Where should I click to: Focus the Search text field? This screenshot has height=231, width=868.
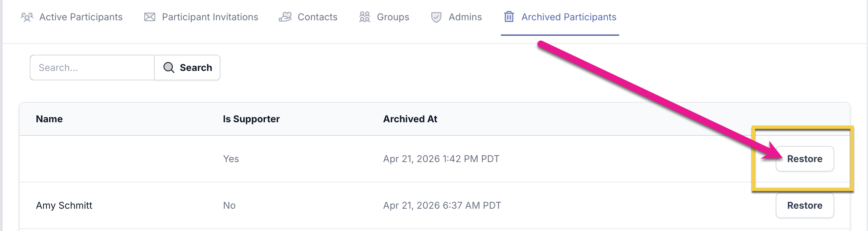pyautogui.click(x=92, y=68)
